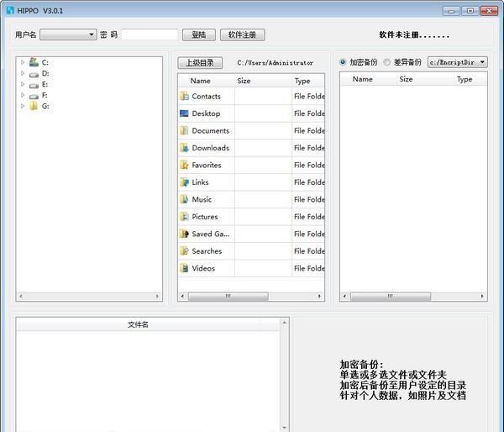504x432 pixels.
Task: Click the "G:" label in tree
Action: tap(45, 106)
